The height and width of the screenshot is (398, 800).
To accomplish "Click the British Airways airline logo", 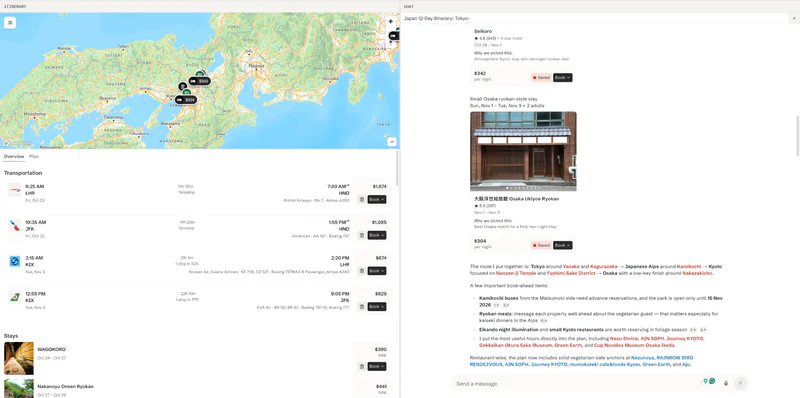I will 15,190.
